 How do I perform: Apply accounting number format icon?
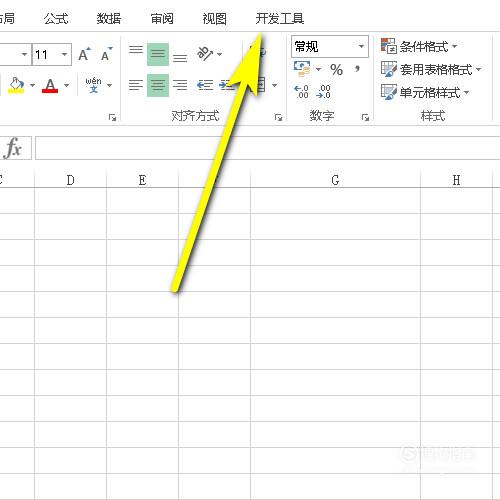click(302, 69)
